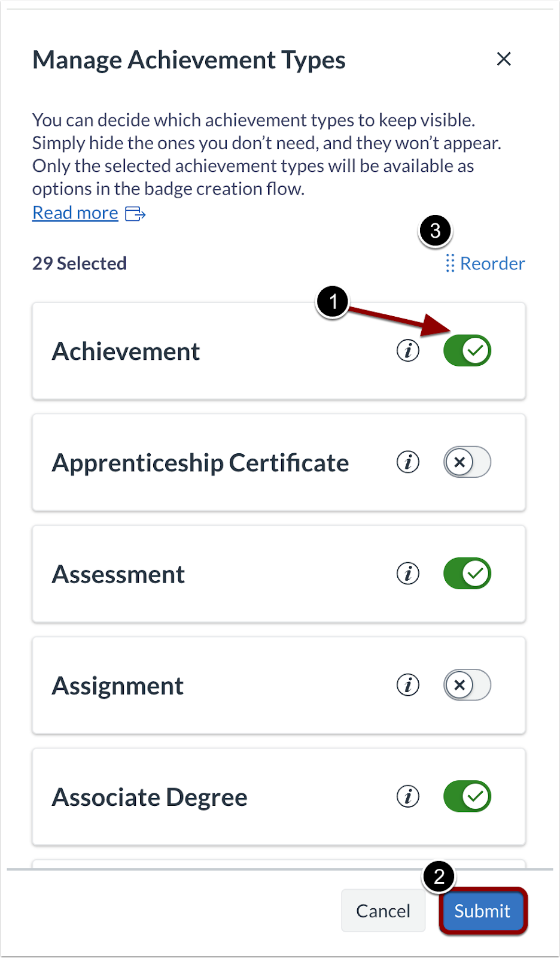Select the Associate Degree card

209,796
